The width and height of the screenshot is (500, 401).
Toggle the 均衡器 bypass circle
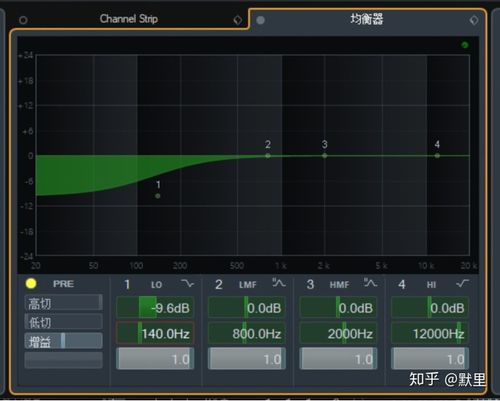click(261, 20)
